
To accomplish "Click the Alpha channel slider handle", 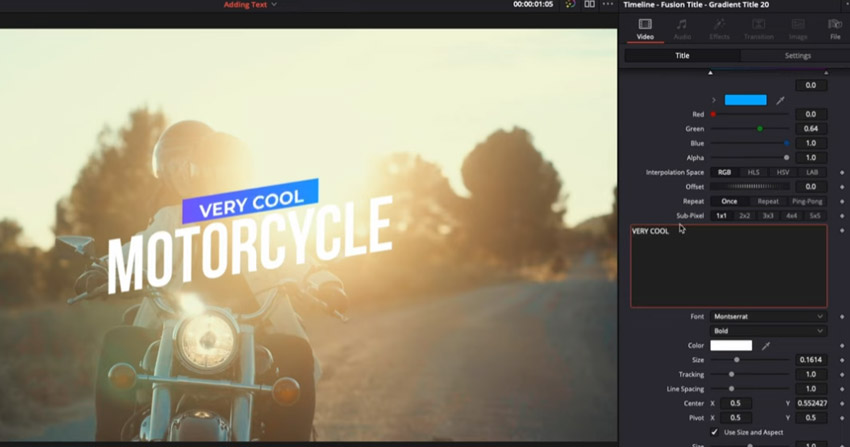I will pyautogui.click(x=786, y=158).
